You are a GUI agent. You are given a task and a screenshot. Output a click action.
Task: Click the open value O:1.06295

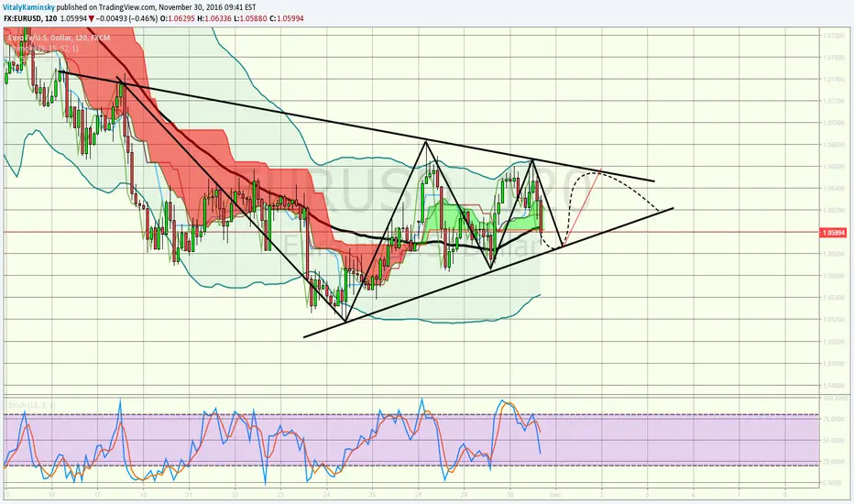pyautogui.click(x=178, y=18)
